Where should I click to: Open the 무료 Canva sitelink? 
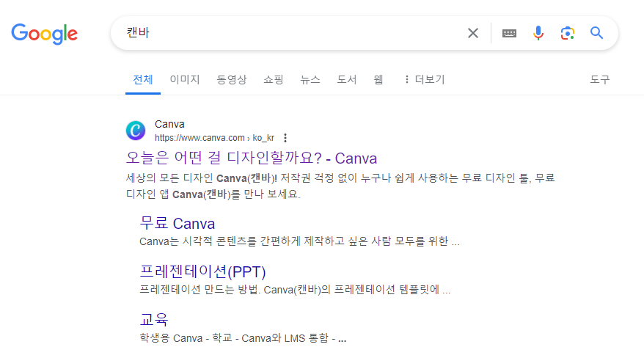(x=177, y=224)
